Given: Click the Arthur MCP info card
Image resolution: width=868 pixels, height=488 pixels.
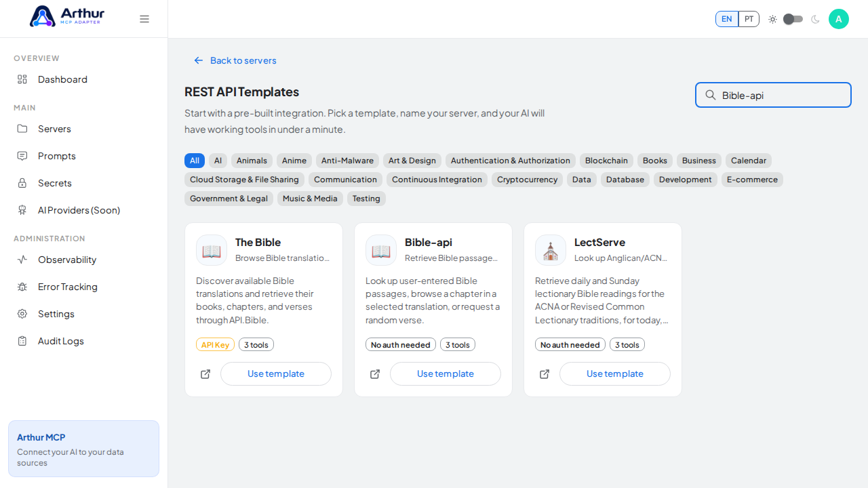Looking at the screenshot, I should coord(83,449).
